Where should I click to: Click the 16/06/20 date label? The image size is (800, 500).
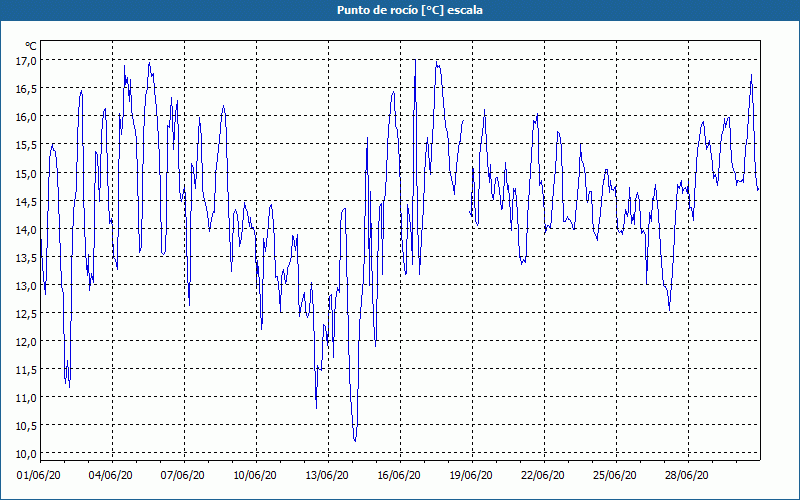(x=399, y=475)
